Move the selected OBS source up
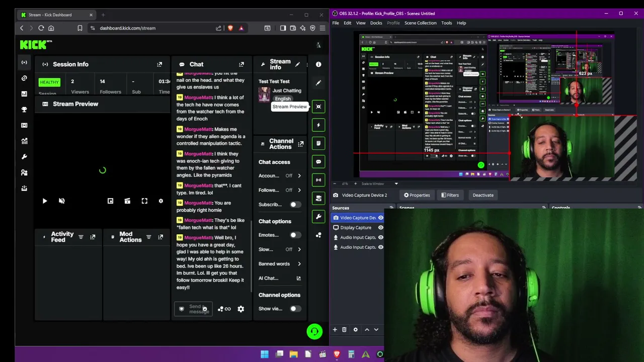 [x=367, y=330]
